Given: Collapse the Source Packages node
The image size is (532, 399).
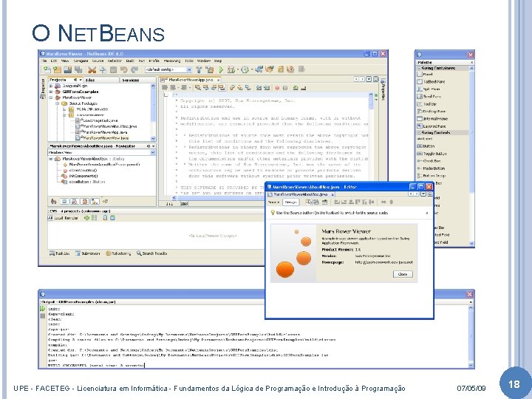Looking at the screenshot, I should [x=58, y=103].
